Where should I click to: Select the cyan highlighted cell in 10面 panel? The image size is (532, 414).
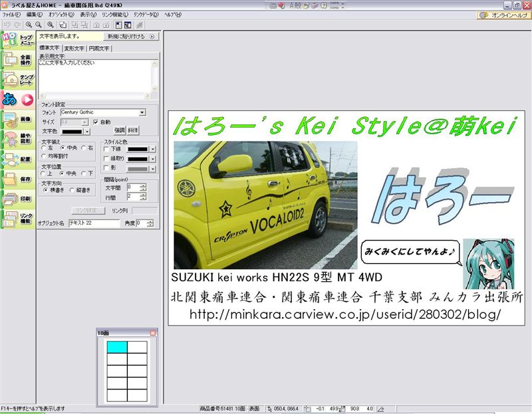pos(117,348)
